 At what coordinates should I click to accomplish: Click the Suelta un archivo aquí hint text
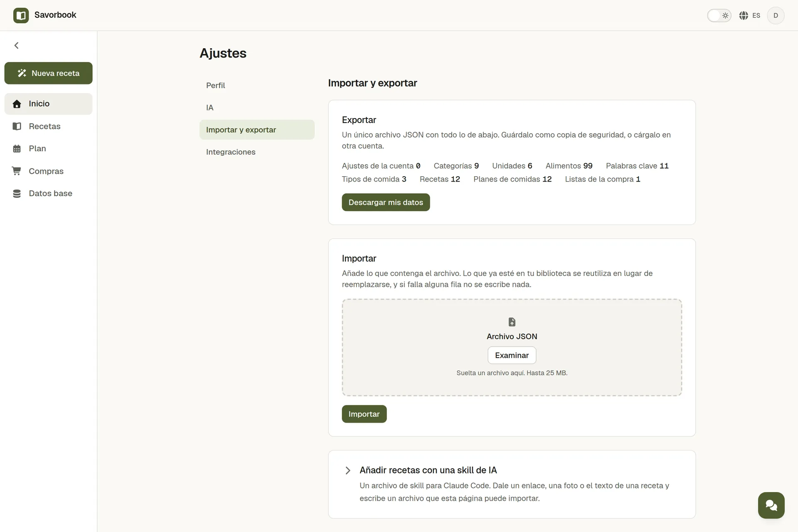pos(512,373)
